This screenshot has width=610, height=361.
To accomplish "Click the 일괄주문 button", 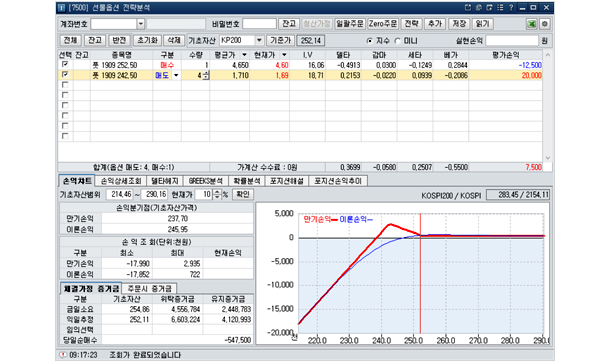I will [349, 24].
